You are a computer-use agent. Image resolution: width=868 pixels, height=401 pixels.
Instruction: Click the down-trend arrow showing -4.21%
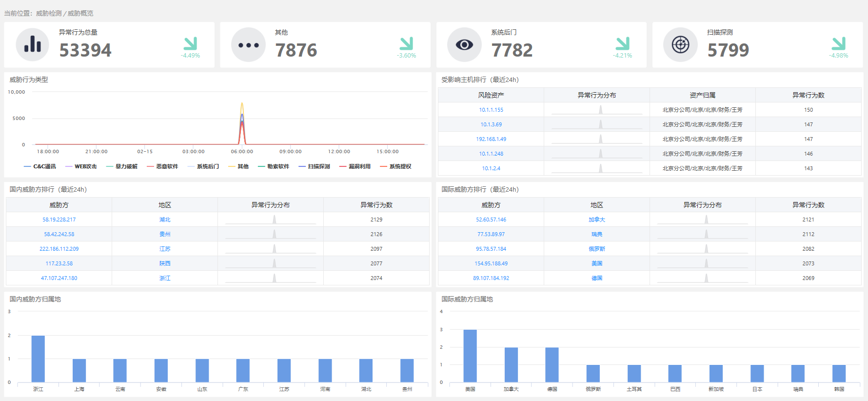click(x=622, y=44)
